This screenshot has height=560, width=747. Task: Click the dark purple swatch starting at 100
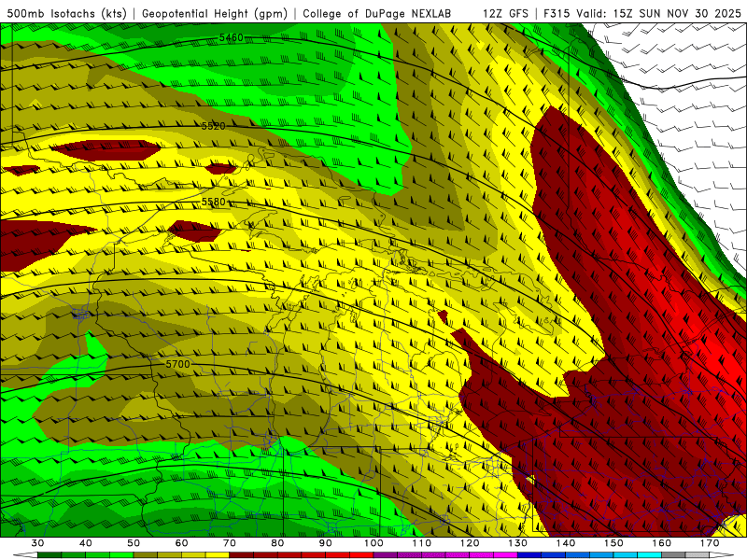click(x=386, y=555)
